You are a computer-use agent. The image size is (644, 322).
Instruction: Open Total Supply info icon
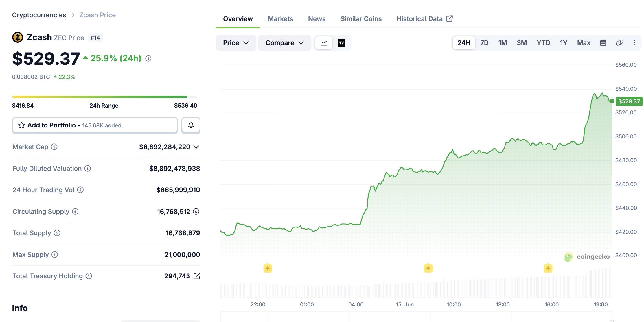tap(57, 233)
